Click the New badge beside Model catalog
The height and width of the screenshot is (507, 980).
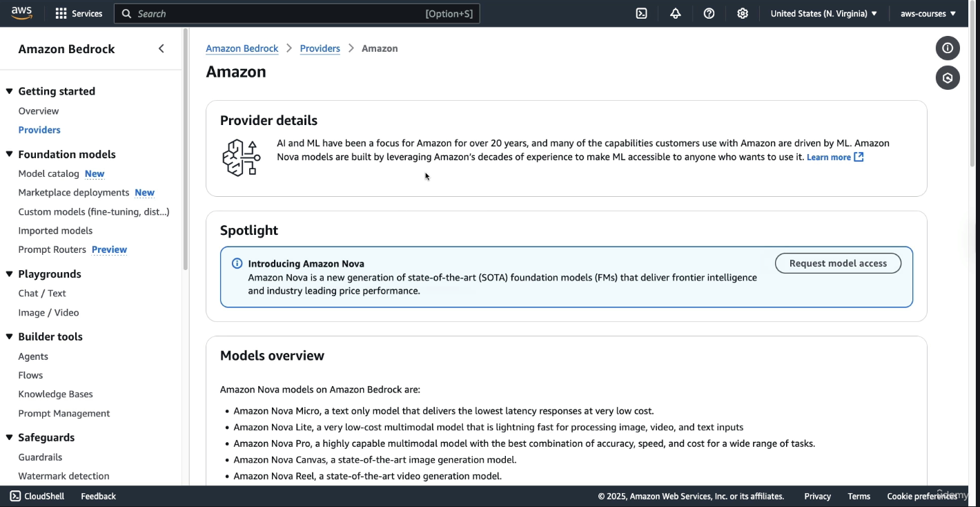[95, 173]
